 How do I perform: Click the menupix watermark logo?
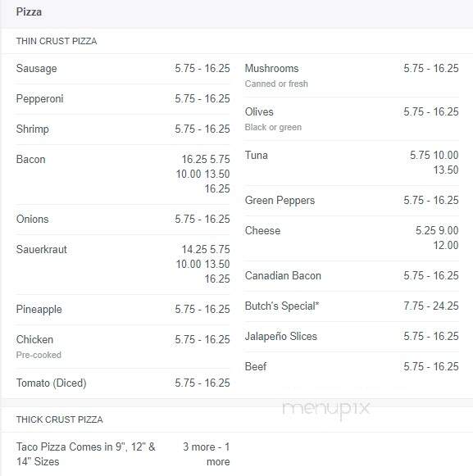pyautogui.click(x=326, y=409)
